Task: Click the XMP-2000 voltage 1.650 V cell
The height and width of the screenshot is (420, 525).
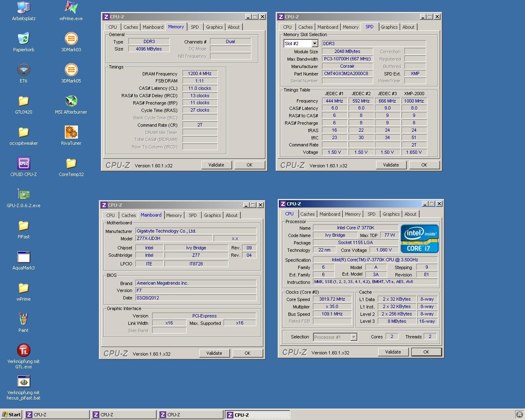Action: pos(414,152)
